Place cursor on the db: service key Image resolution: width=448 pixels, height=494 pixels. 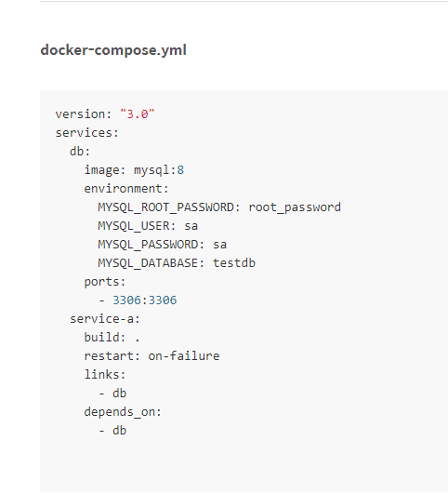[80, 152]
